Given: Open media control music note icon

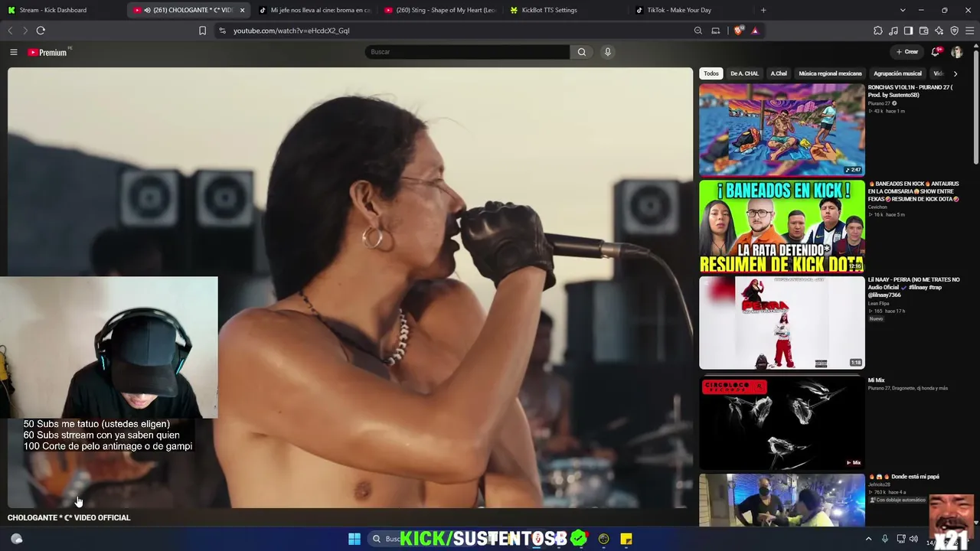Looking at the screenshot, I should coord(893,31).
